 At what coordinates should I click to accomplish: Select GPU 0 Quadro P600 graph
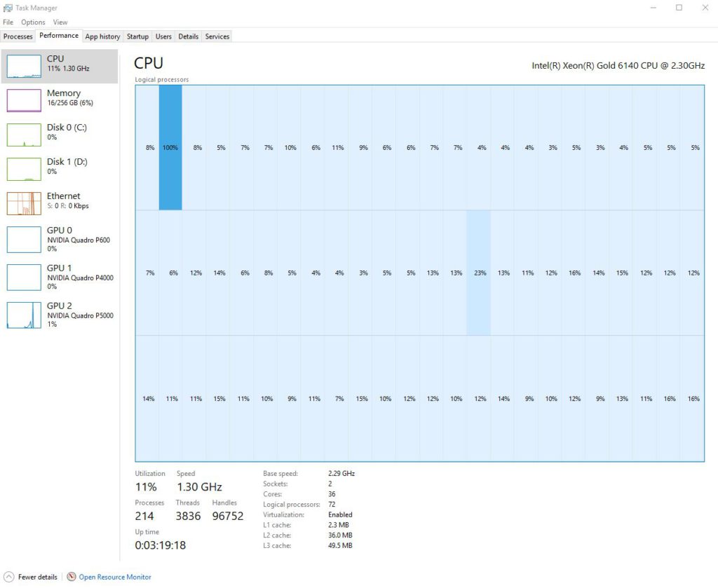tap(24, 240)
